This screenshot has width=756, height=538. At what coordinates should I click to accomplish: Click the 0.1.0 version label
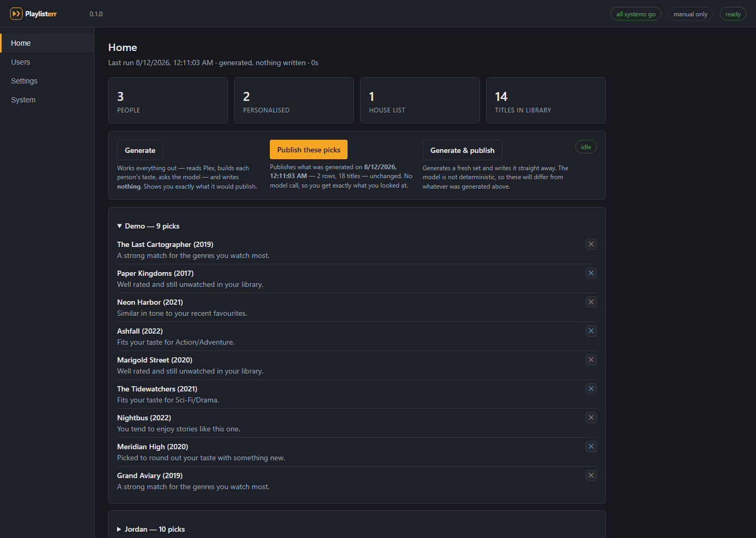tap(96, 14)
